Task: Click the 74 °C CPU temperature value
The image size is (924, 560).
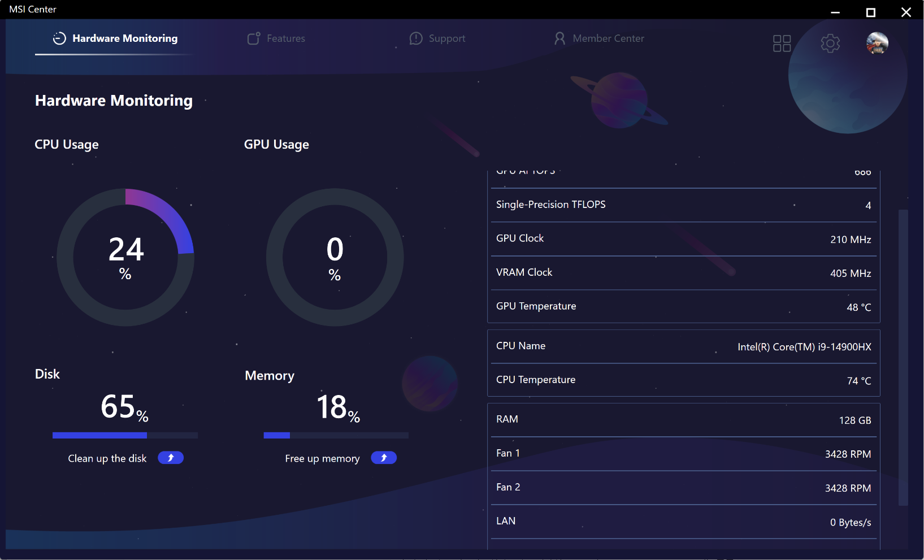Action: (x=859, y=381)
